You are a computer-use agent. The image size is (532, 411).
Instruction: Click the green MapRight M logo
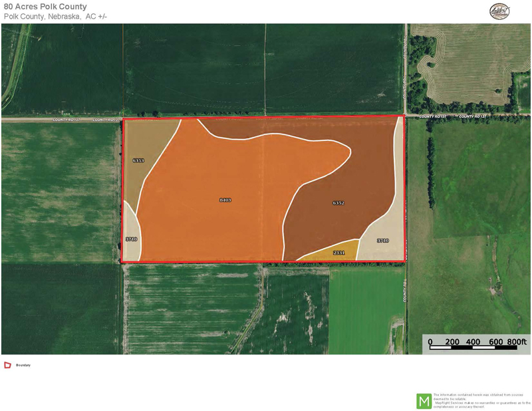424,401
